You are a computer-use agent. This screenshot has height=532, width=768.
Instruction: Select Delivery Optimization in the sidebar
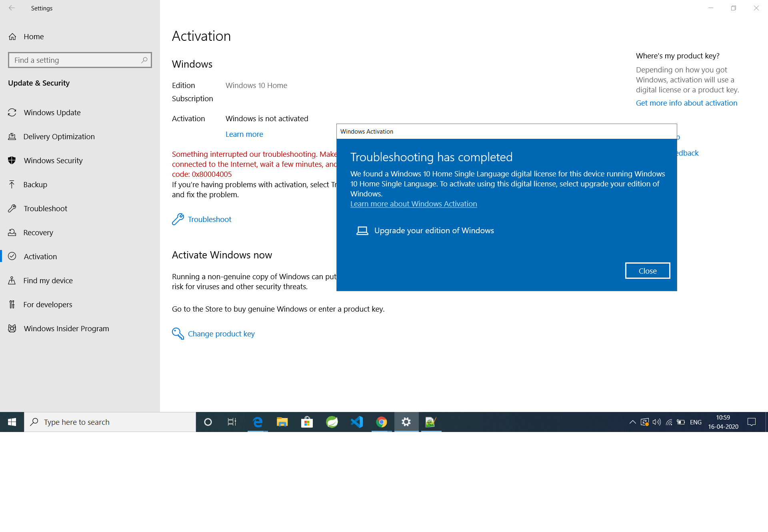point(80,136)
